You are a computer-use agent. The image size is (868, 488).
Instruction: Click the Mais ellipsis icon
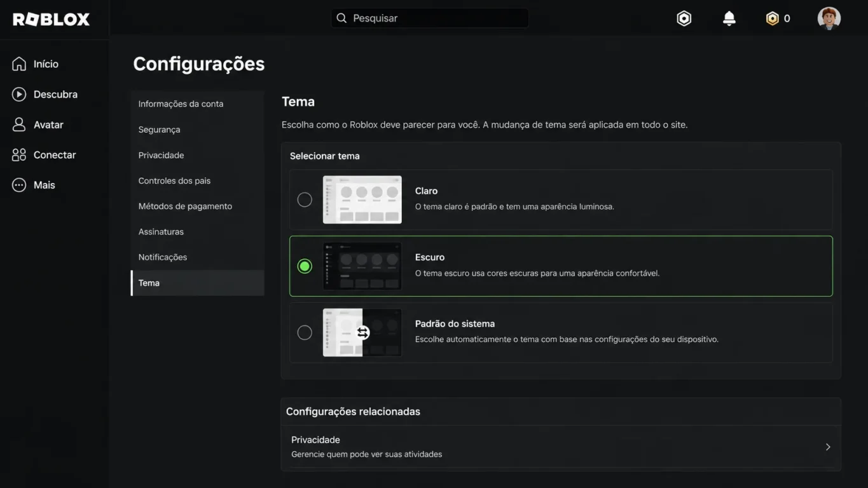pyautogui.click(x=19, y=185)
